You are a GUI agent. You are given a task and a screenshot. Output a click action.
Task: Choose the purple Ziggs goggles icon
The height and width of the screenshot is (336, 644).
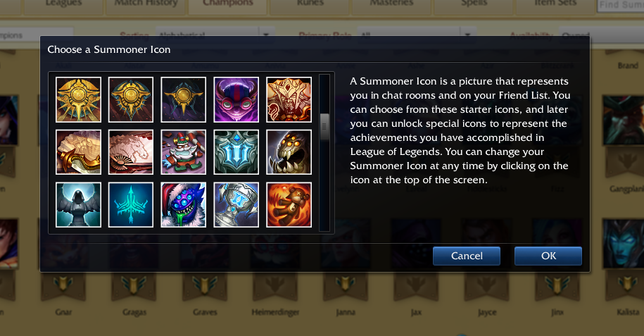point(236,99)
